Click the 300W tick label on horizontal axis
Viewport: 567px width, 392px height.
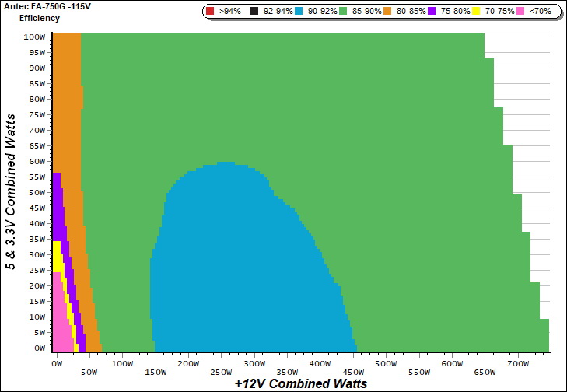pyautogui.click(x=254, y=363)
